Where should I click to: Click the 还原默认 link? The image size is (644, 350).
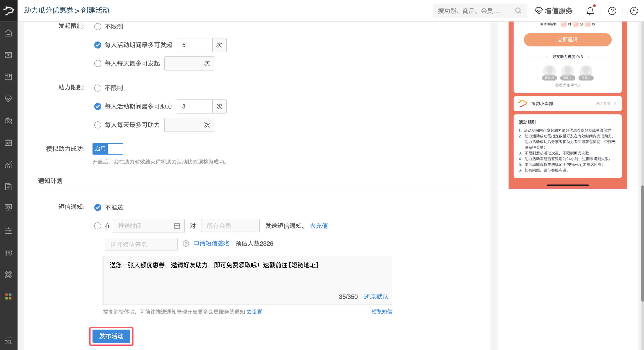[x=376, y=297]
